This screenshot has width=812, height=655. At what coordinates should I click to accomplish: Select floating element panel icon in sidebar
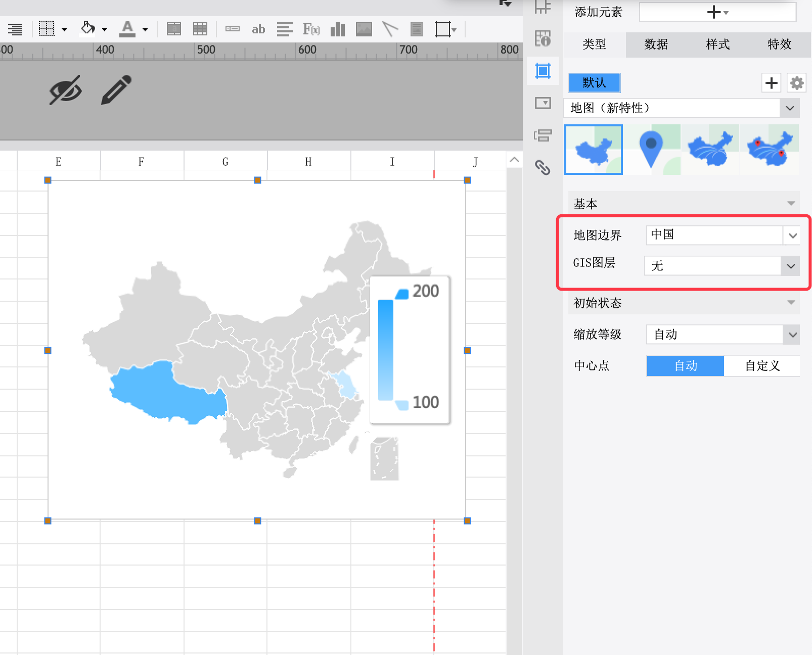tap(543, 71)
